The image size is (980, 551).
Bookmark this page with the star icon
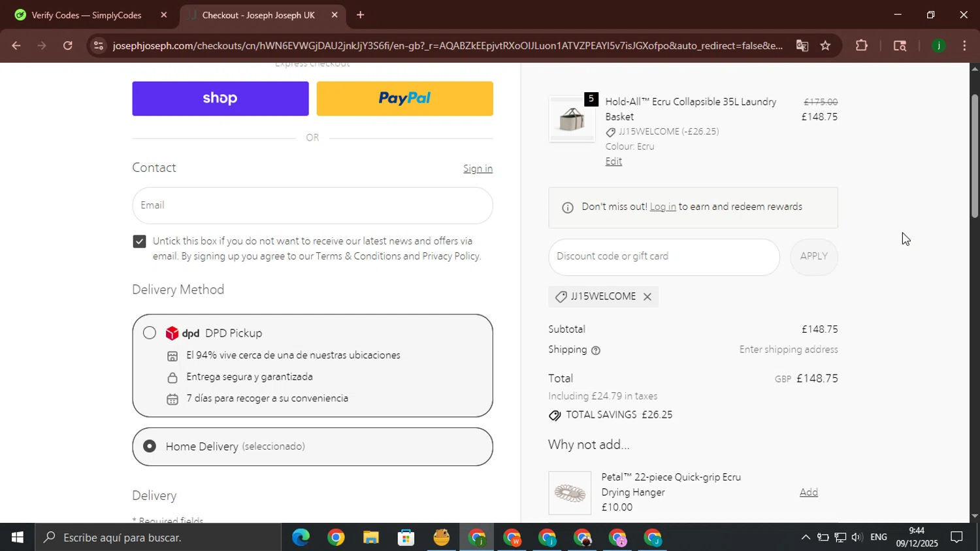[x=825, y=46]
